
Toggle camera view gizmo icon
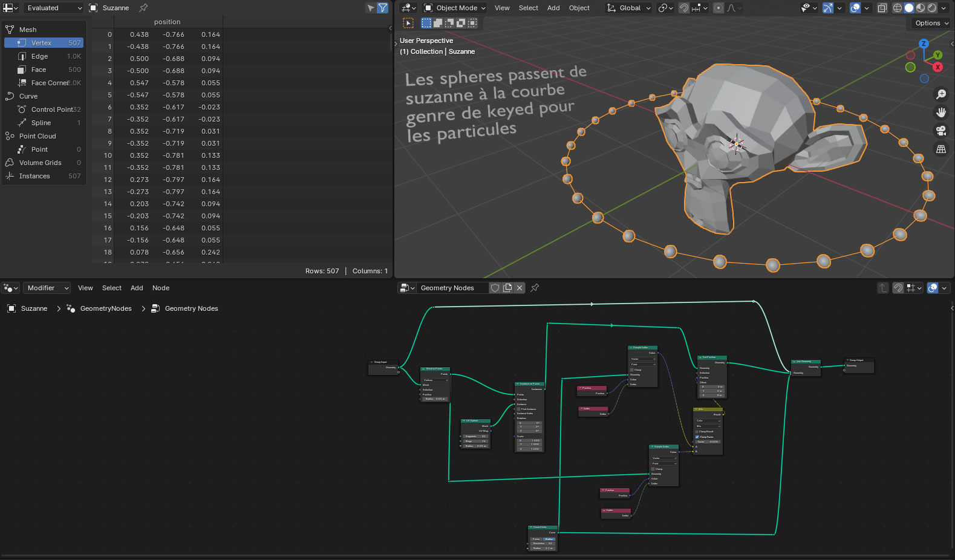click(x=941, y=131)
